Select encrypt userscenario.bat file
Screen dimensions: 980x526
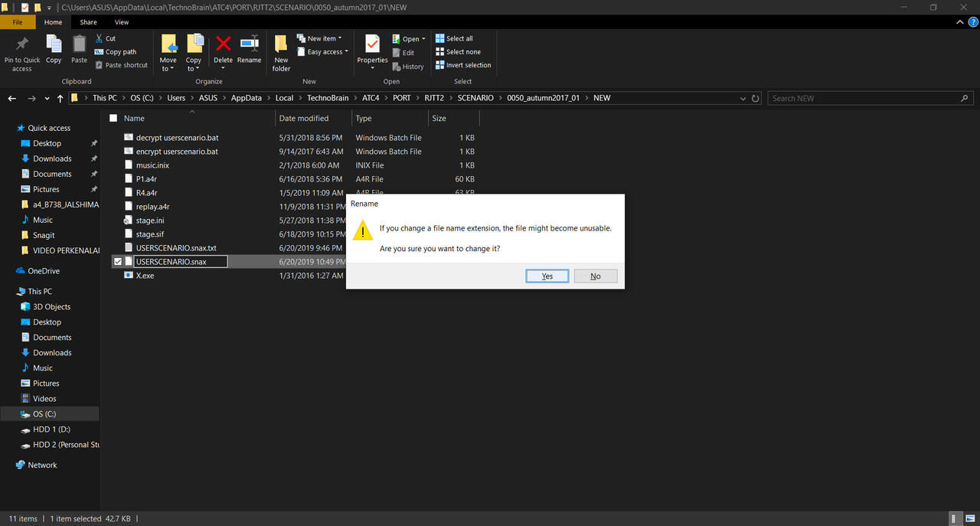click(177, 152)
